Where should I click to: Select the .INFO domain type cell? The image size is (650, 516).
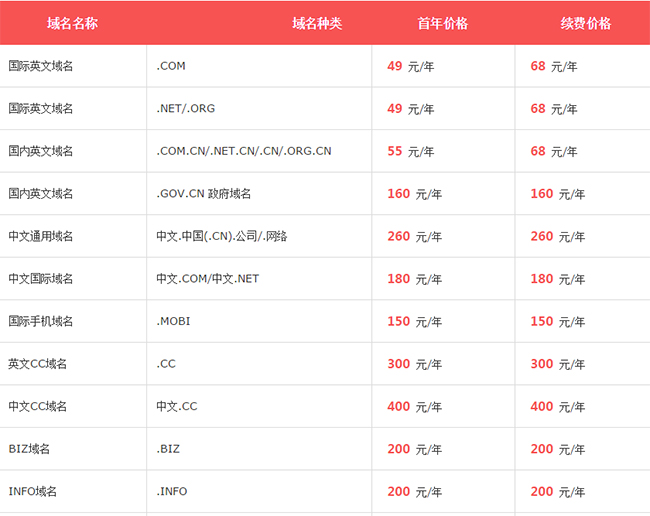171,491
